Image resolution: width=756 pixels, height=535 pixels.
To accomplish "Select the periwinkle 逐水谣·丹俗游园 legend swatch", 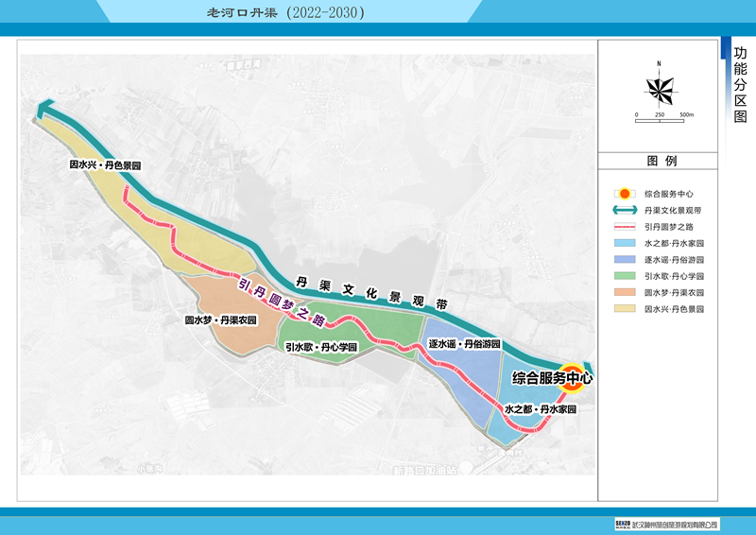I will (x=624, y=260).
